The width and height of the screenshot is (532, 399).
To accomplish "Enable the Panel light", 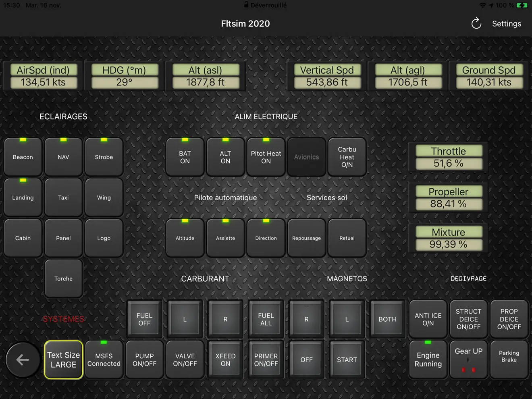I will point(63,238).
